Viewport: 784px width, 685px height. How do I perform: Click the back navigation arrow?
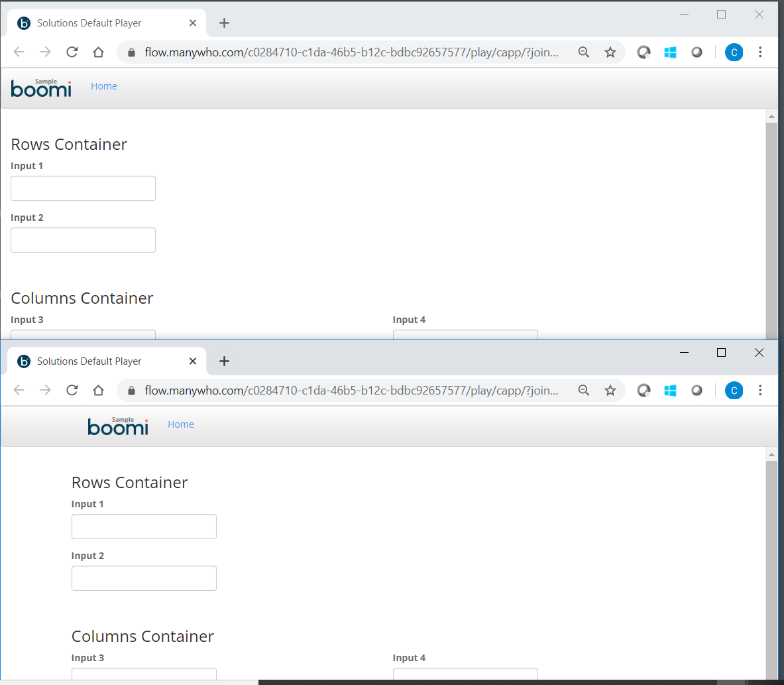(19, 390)
